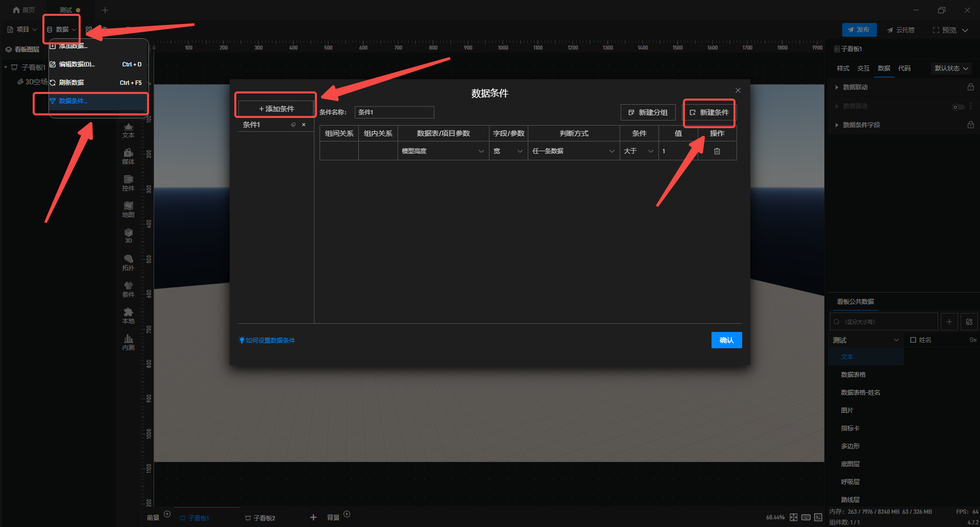
Task: Click the lock icon on 数据联动
Action: [970, 87]
